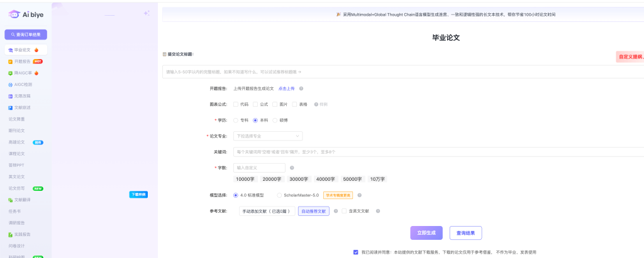This screenshot has width=644, height=258.
Task: Click the 文献翻译 sidebar icon
Action: [11, 200]
